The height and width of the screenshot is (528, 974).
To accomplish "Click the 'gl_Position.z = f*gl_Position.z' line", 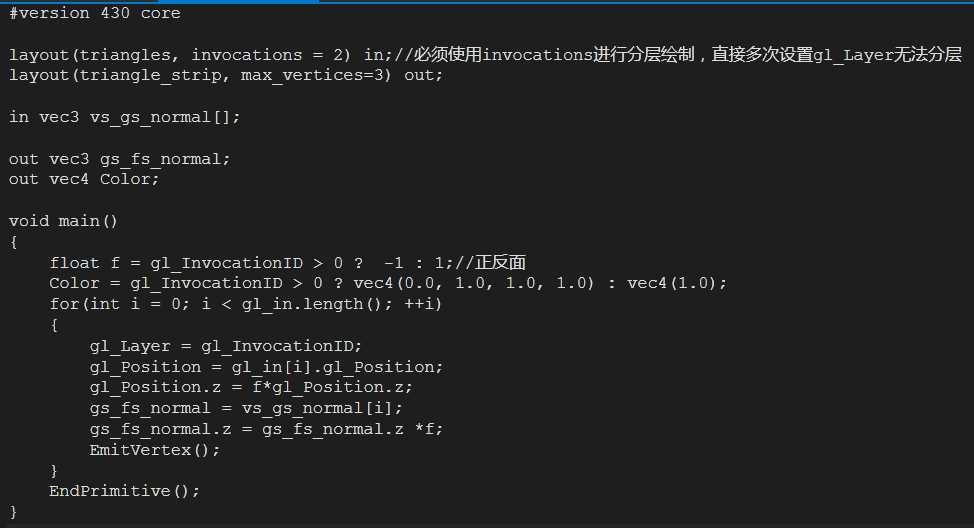I will point(251,387).
